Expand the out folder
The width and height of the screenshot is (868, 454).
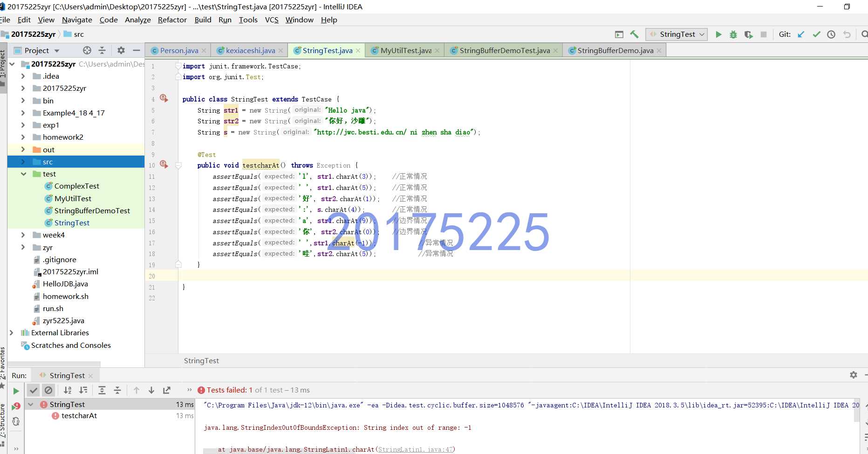[23, 149]
